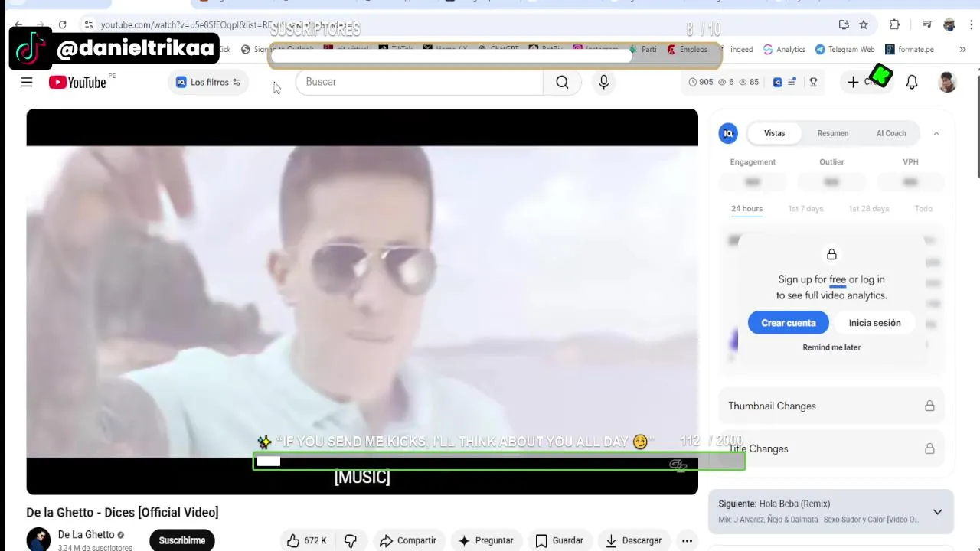This screenshot has width=980, height=551.
Task: Click lock icon on Thumbnail Changes
Action: pos(929,406)
